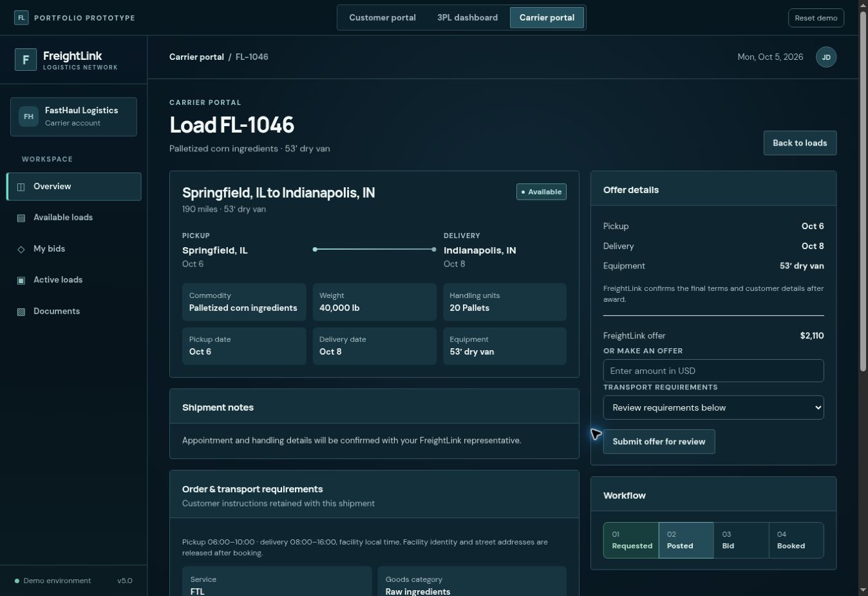Viewport: 868px width, 596px height.
Task: Click the Carrier portal breadcrumb link
Action: (x=196, y=57)
